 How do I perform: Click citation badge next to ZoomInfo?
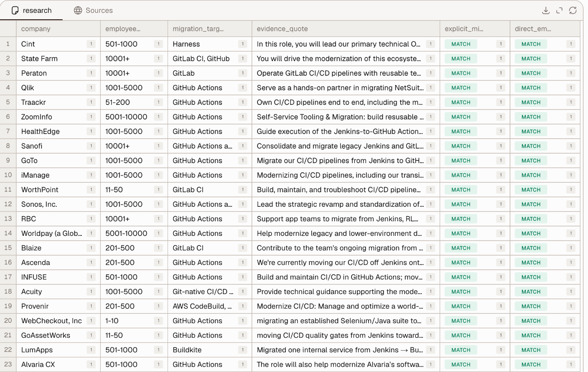pos(91,117)
